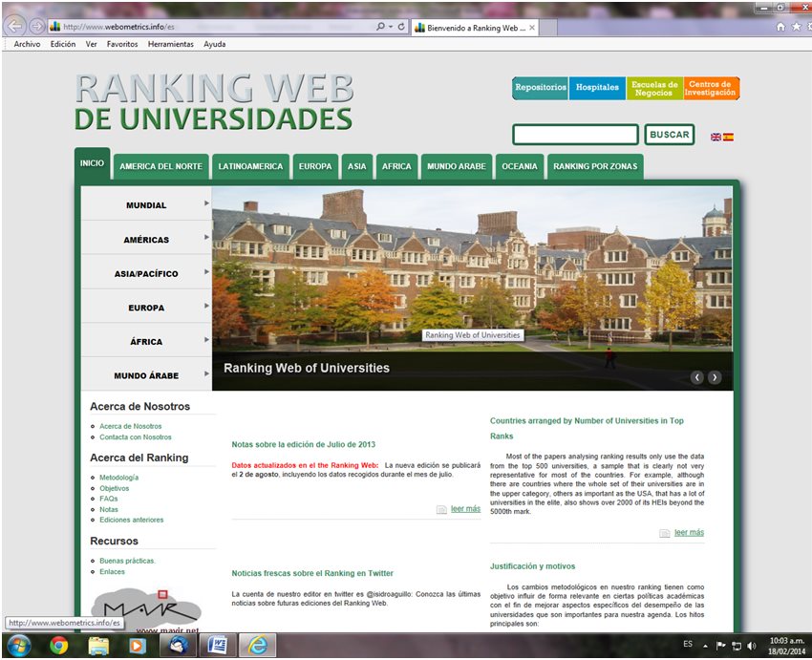
Task: Switch language with the UK flag icon
Action: (716, 138)
